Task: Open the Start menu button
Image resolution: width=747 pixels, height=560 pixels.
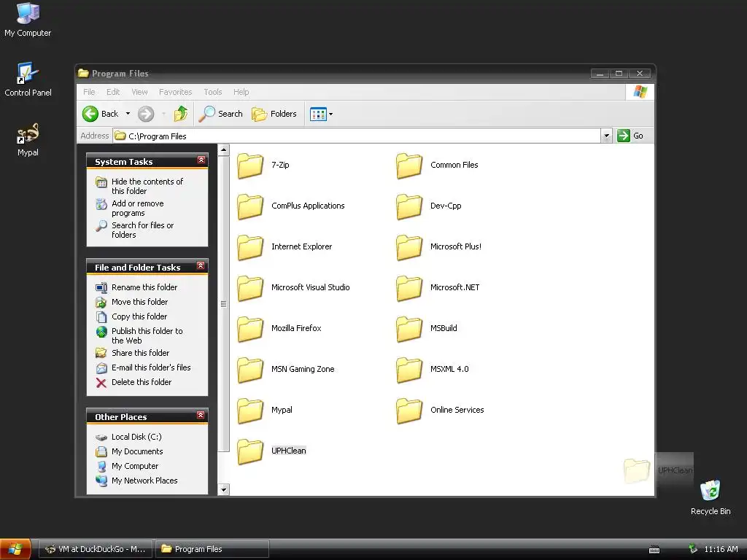Action: pyautogui.click(x=16, y=549)
